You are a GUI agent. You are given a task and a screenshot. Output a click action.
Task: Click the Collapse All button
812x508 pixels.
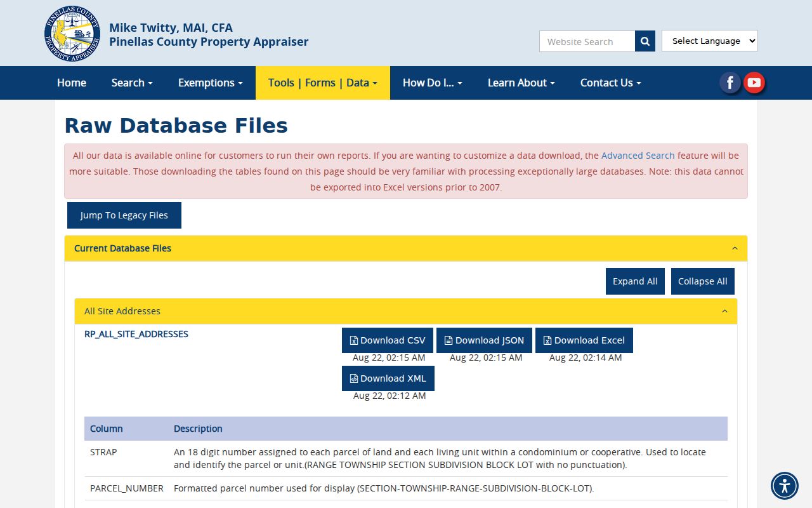tap(703, 281)
